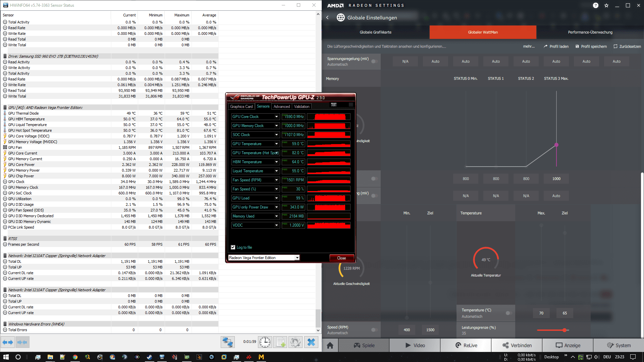Click GPU-Z camera screenshot icon

[334, 105]
